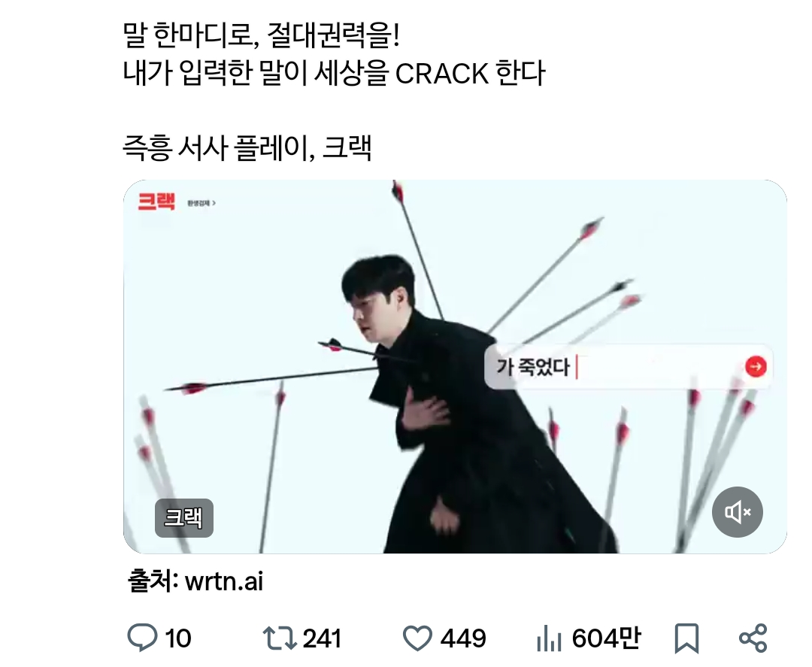Click the '가 죽었다' text input box
The height and width of the screenshot is (667, 812).
[629, 367]
